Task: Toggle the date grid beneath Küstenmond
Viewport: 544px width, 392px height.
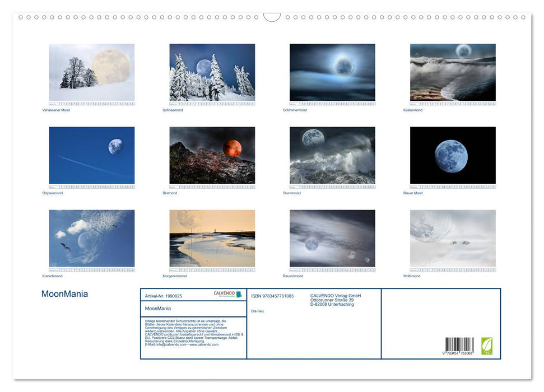Action: (x=454, y=104)
